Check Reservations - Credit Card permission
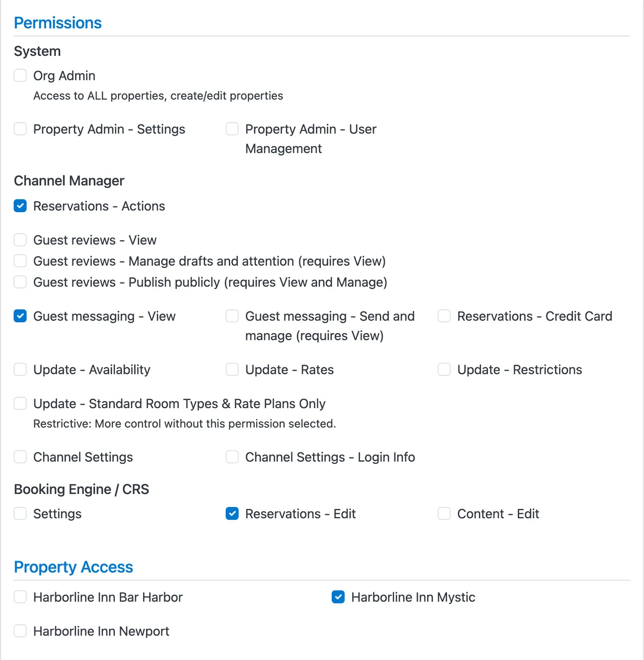This screenshot has height=660, width=644. pos(444,316)
